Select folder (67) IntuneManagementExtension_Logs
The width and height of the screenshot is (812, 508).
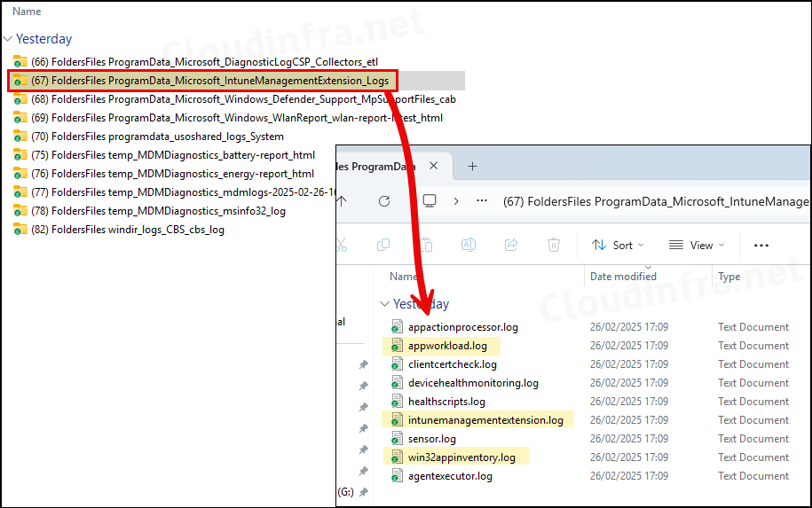[x=209, y=81]
